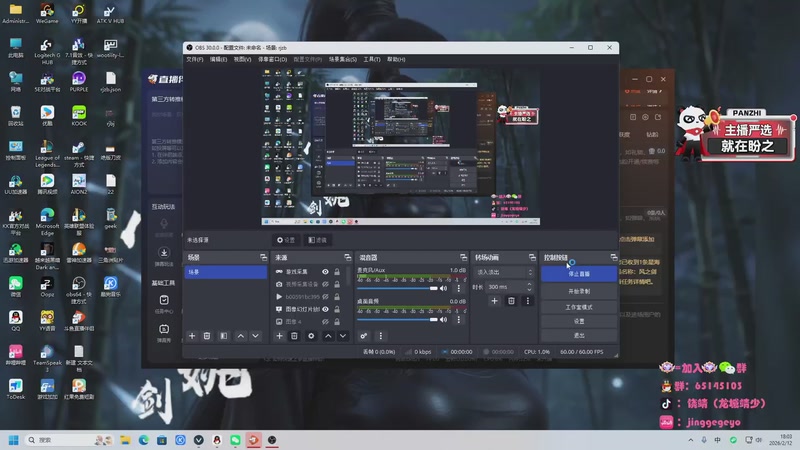The image size is (800, 450).
Task: Toggle the lock on the 视频采集设备 source
Action: (337, 284)
